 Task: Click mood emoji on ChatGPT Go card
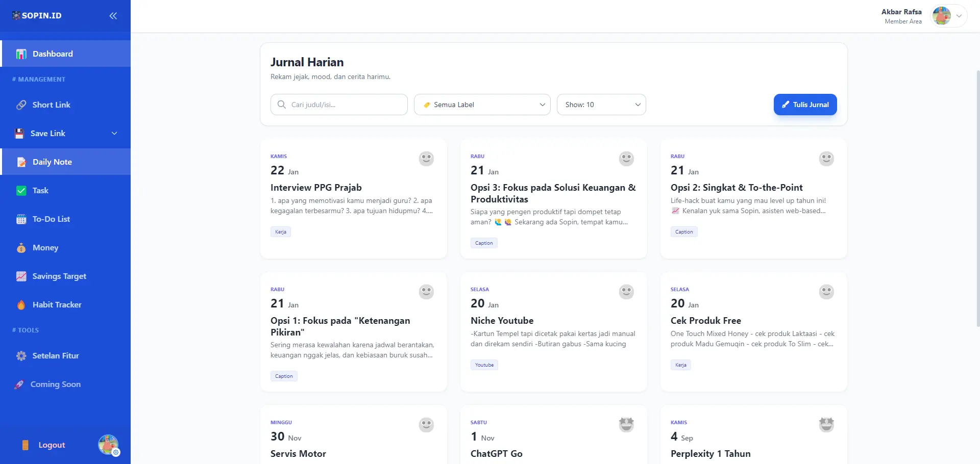(x=626, y=424)
